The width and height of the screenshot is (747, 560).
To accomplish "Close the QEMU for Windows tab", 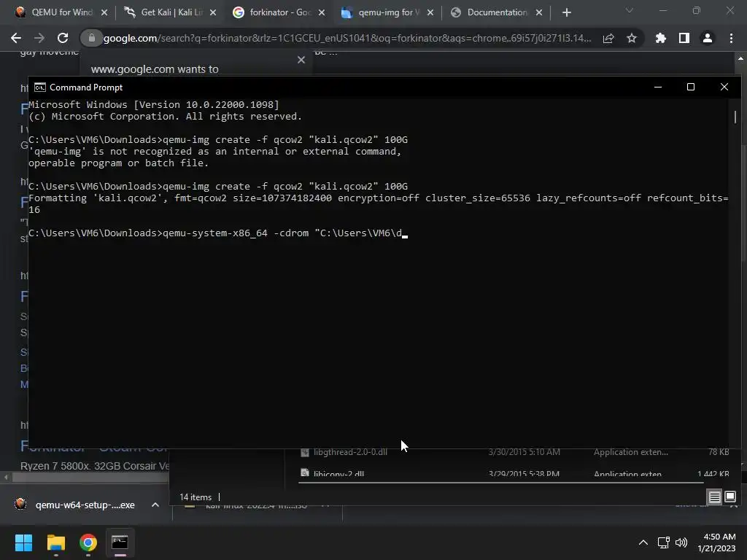I will [x=104, y=12].
